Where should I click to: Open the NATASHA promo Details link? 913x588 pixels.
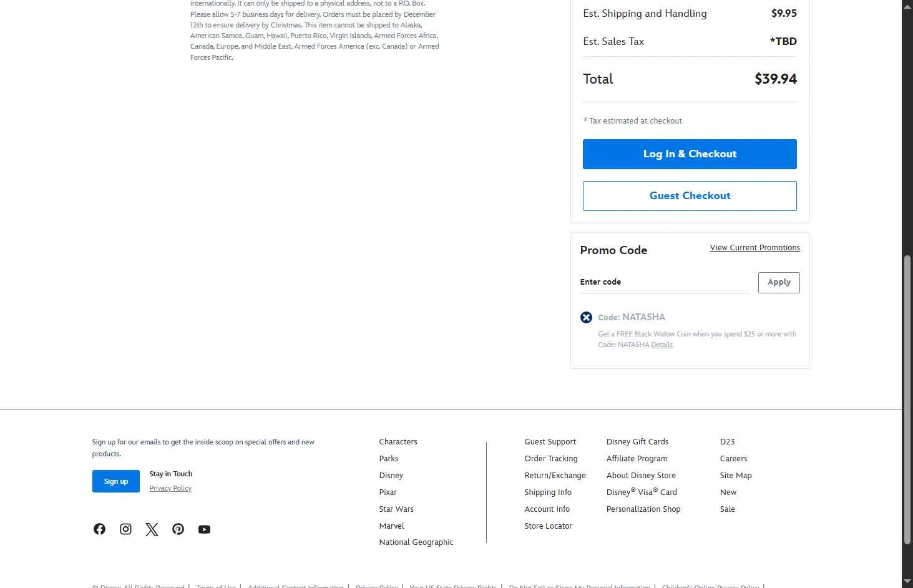tap(662, 345)
